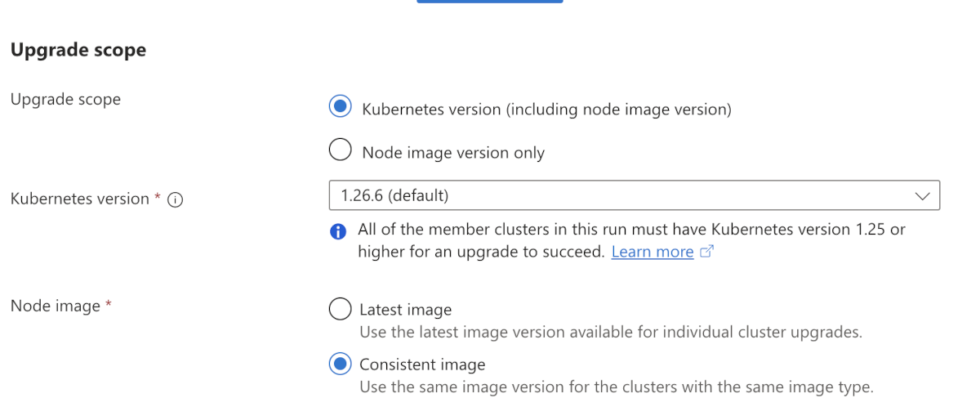Select the Node image version only radio button
Screen dimensions: 980x407
click(339, 151)
